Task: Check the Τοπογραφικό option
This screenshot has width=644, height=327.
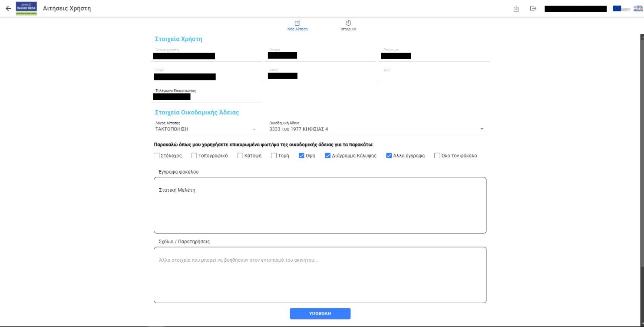Action: [195, 156]
